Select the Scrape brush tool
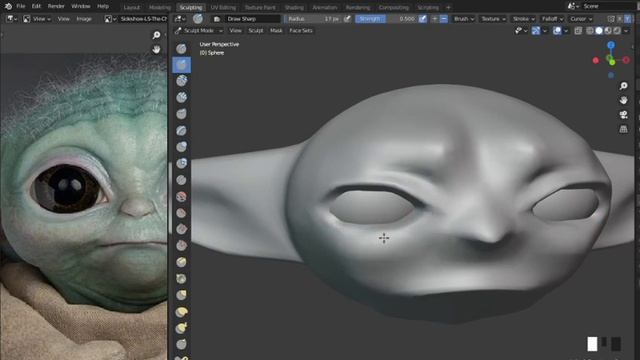Screen dimensions: 640x360 [181, 245]
